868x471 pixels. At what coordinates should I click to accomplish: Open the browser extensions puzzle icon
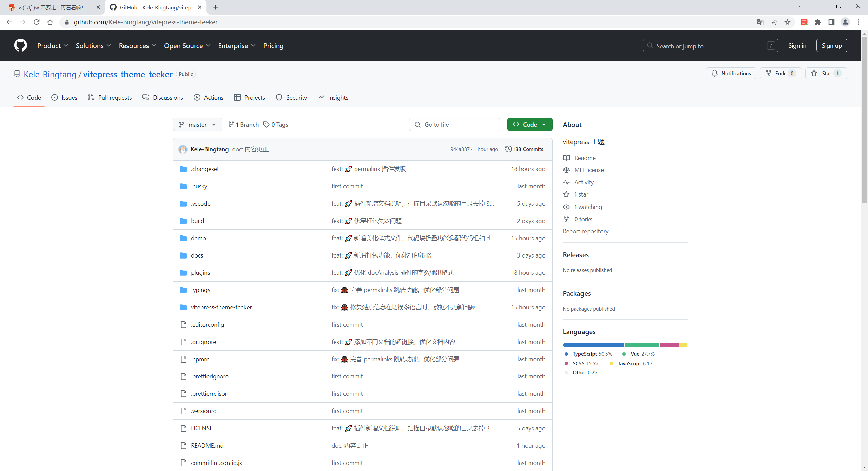coord(818,22)
